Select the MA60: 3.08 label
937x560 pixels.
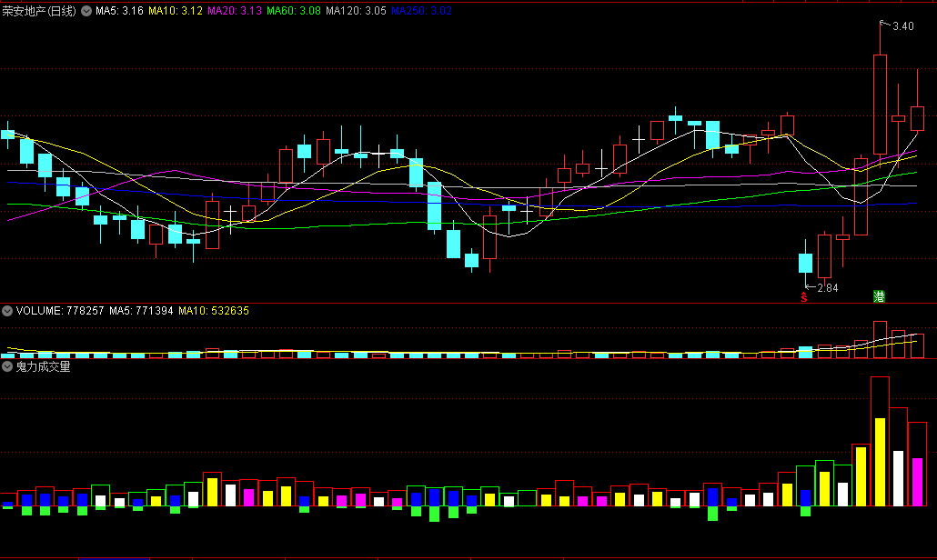(294, 11)
